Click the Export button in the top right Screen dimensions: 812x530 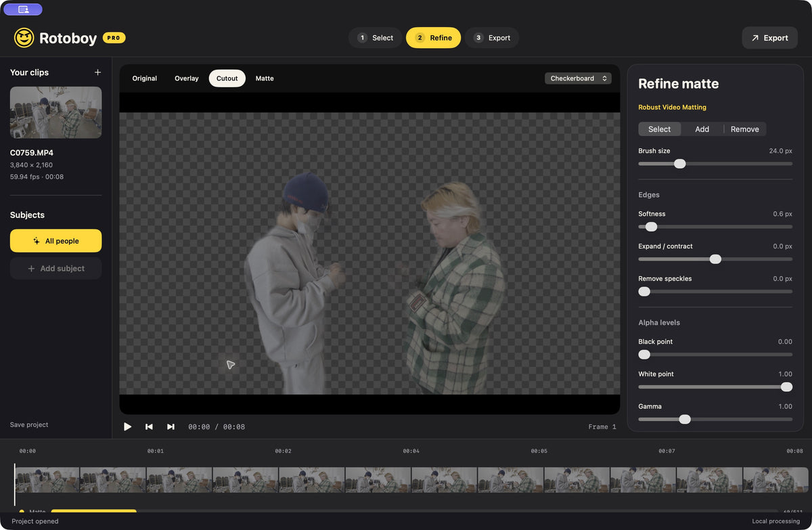coord(769,38)
